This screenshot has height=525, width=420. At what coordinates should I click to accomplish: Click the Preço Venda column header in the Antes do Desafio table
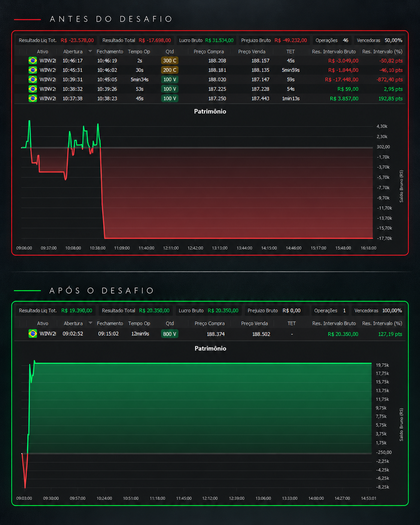click(x=252, y=52)
